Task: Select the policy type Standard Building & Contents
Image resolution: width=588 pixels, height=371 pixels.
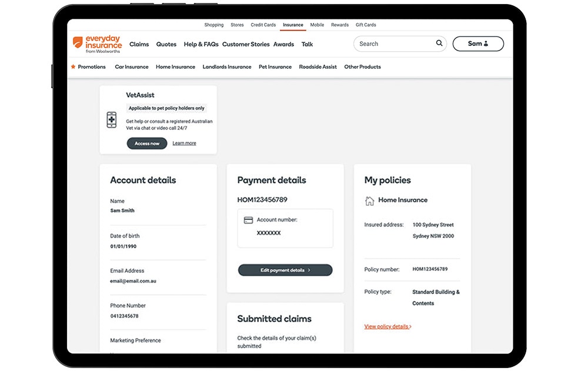Action: (x=436, y=298)
